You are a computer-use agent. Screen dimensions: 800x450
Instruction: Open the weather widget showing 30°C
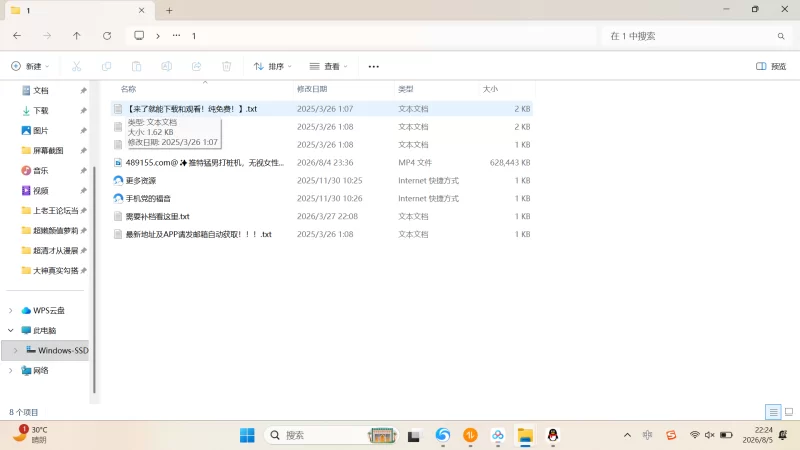31,435
